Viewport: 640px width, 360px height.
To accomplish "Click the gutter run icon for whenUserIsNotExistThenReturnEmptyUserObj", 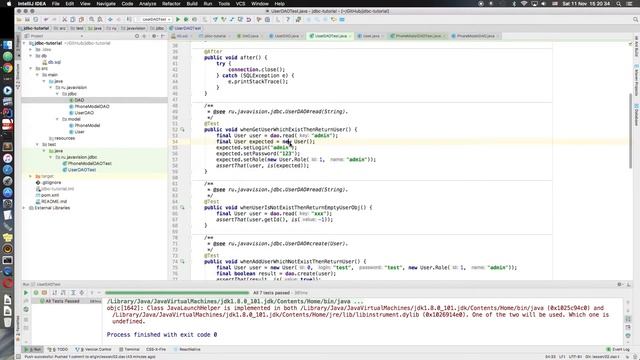I will point(182,207).
